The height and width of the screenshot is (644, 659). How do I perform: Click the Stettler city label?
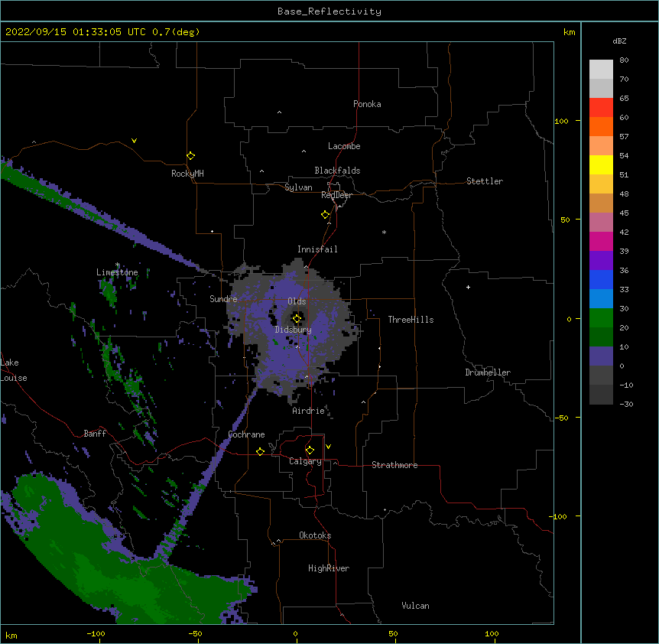click(x=485, y=181)
